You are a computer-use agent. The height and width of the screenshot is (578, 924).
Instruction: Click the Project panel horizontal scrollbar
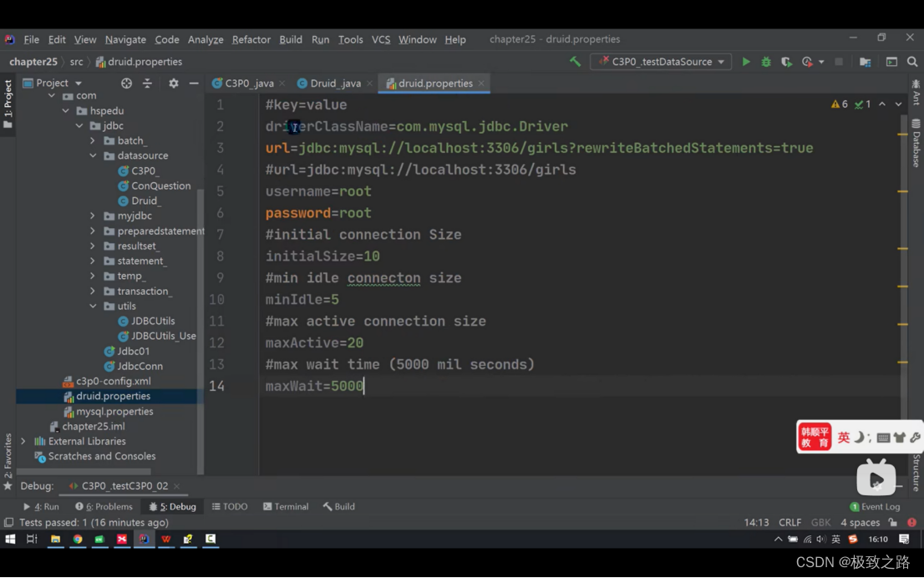click(x=83, y=471)
